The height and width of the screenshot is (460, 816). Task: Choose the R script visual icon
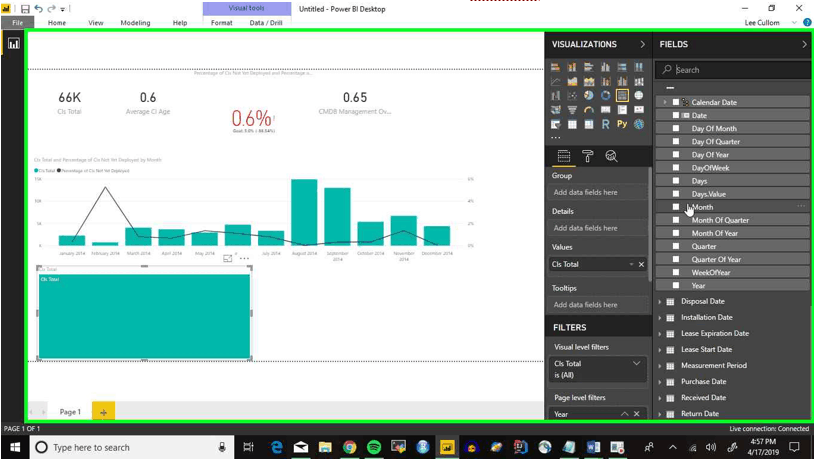pyautogui.click(x=606, y=125)
